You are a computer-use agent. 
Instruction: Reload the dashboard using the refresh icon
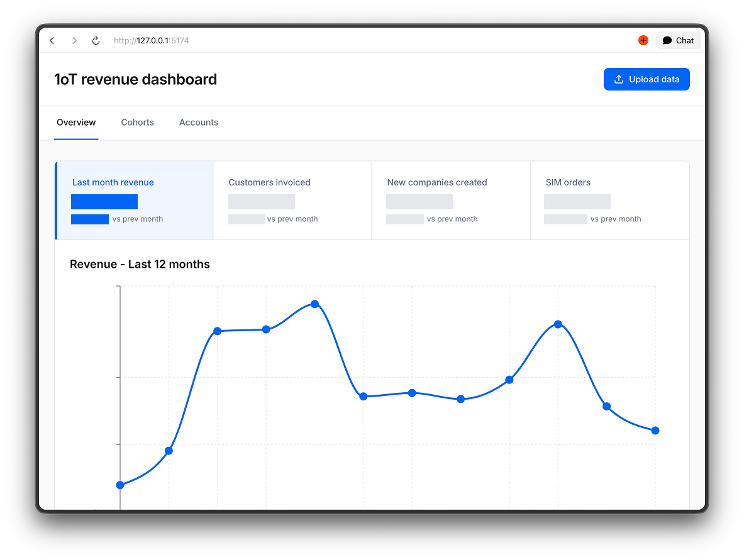point(96,40)
